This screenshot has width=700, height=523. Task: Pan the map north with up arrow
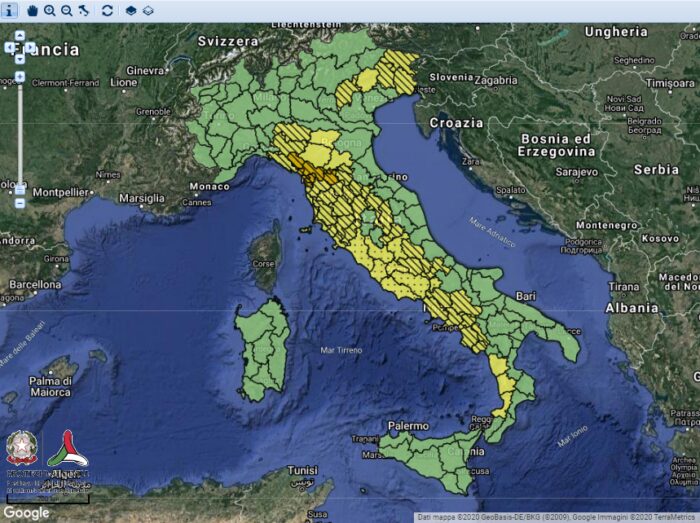[20, 35]
